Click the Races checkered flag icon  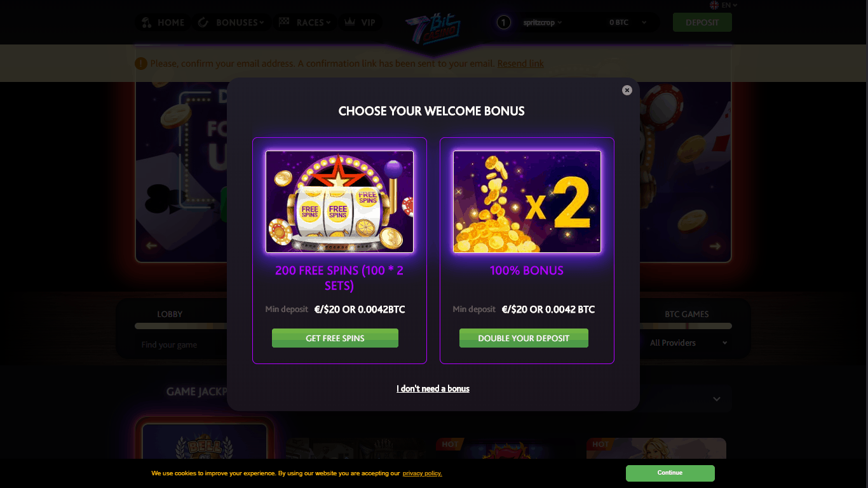pos(284,22)
